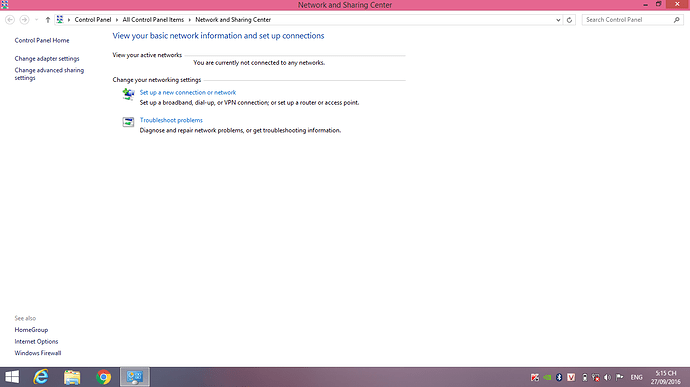
Task: Open the Windows Firewall link
Action: pos(38,353)
